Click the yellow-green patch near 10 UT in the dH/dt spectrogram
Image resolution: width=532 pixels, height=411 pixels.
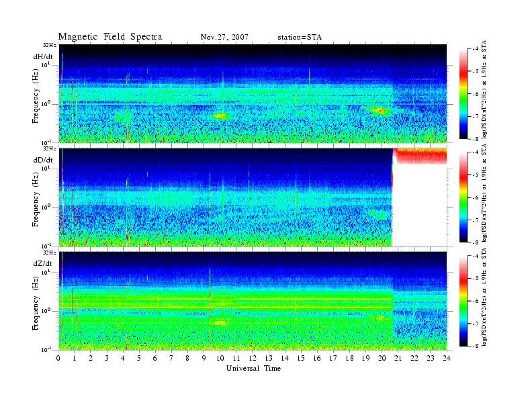[x=220, y=116]
